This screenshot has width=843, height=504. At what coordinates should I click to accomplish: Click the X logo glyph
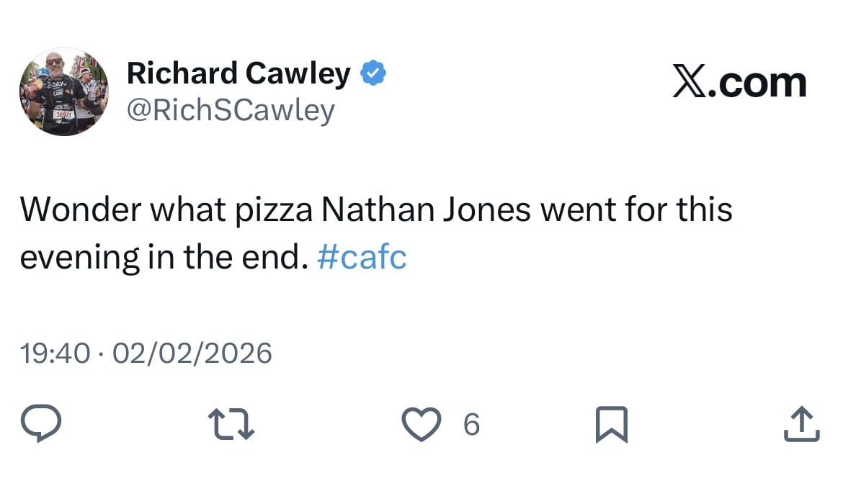[x=691, y=83]
